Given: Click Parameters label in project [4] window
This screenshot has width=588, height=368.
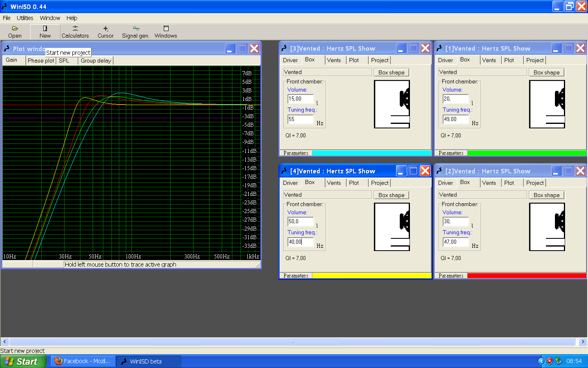Looking at the screenshot, I should point(296,276).
